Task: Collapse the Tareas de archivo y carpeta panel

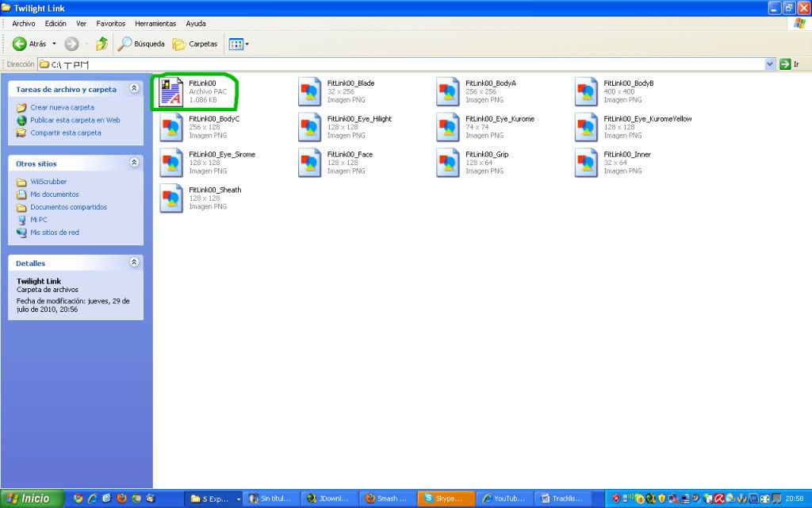Action: point(134,89)
